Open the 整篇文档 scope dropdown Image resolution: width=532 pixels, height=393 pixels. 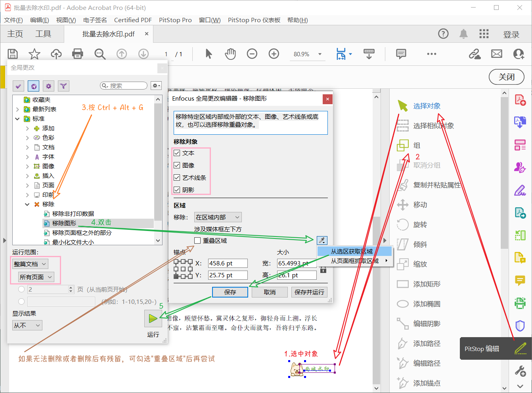(x=30, y=264)
